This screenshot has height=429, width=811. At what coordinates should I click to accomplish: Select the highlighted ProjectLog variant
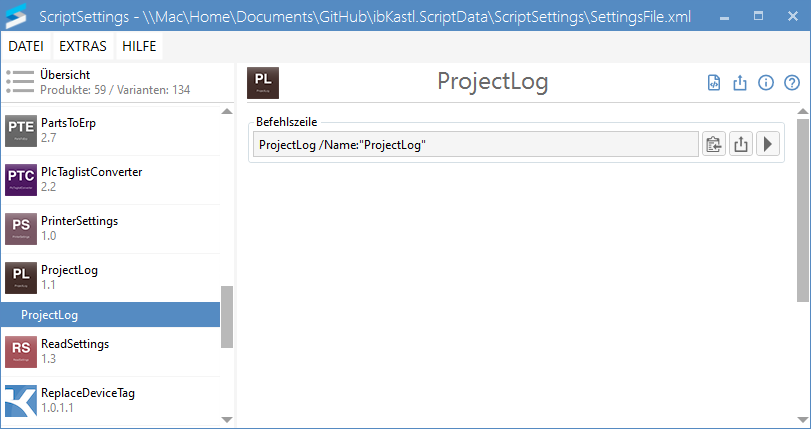pyautogui.click(x=110, y=315)
